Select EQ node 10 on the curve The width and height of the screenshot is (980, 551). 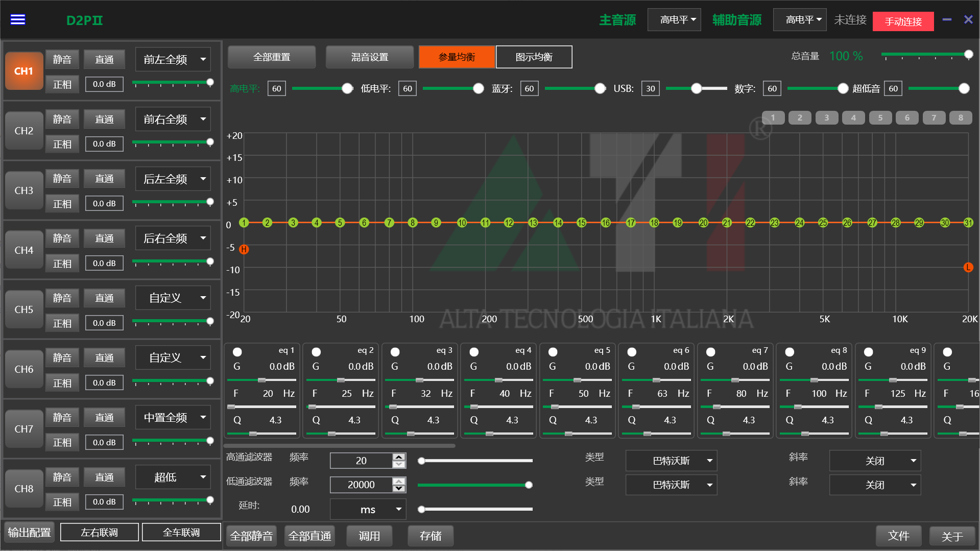pos(462,223)
